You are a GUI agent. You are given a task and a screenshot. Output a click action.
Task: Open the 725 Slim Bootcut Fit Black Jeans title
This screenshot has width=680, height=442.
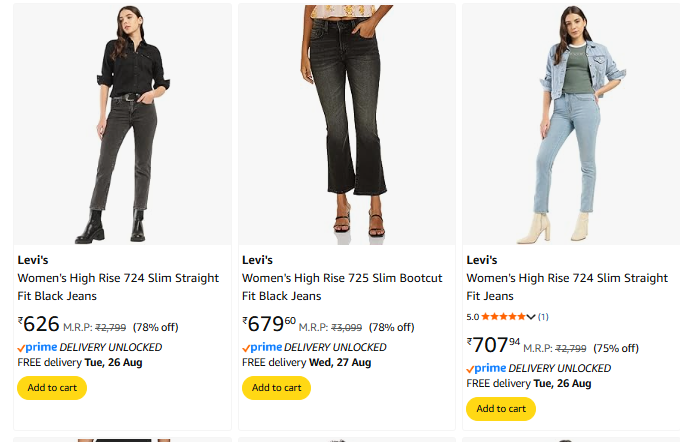click(x=341, y=287)
